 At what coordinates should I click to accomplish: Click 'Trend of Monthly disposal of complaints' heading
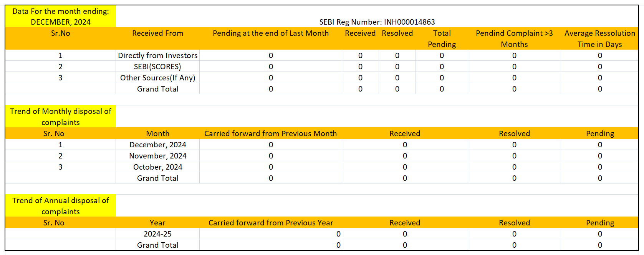point(61,117)
